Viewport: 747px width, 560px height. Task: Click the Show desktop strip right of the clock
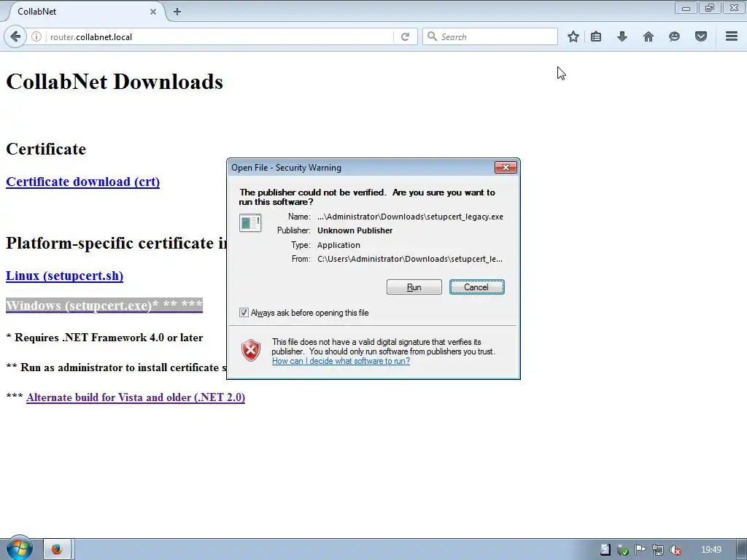(742, 550)
